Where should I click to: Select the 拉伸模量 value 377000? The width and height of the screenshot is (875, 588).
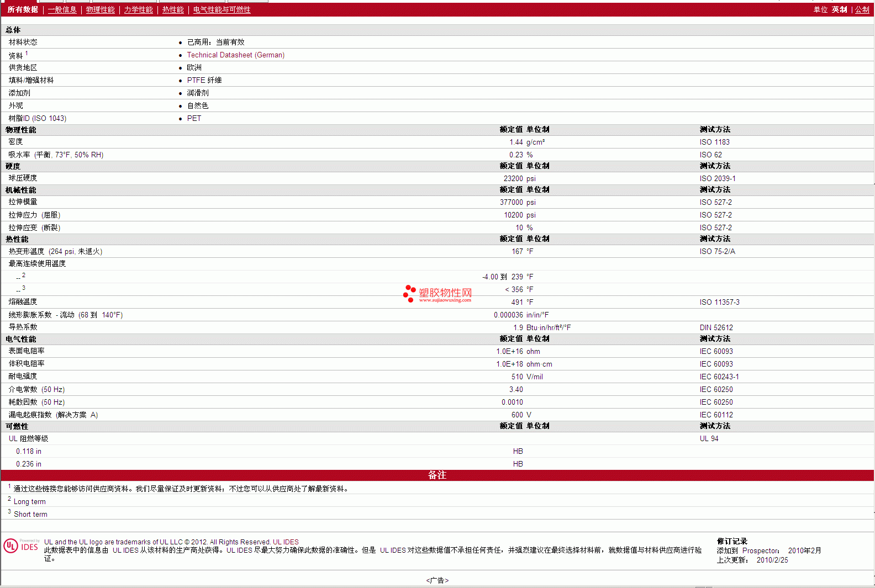click(x=512, y=203)
